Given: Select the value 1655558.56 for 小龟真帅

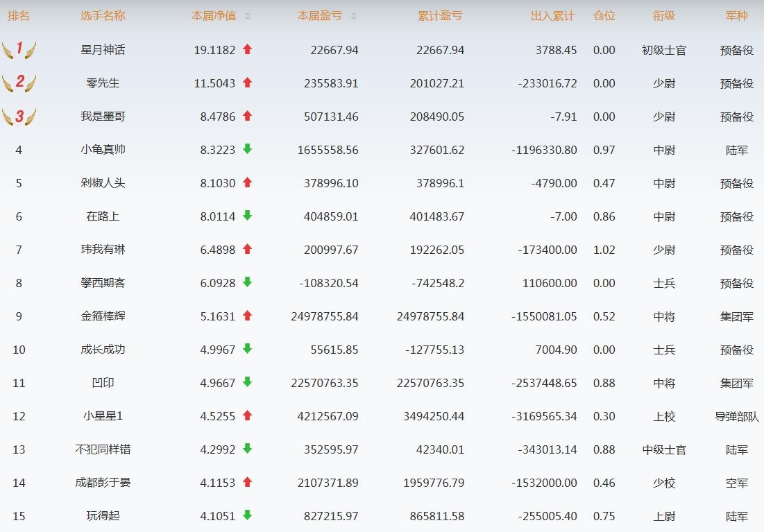Looking at the screenshot, I should [328, 150].
